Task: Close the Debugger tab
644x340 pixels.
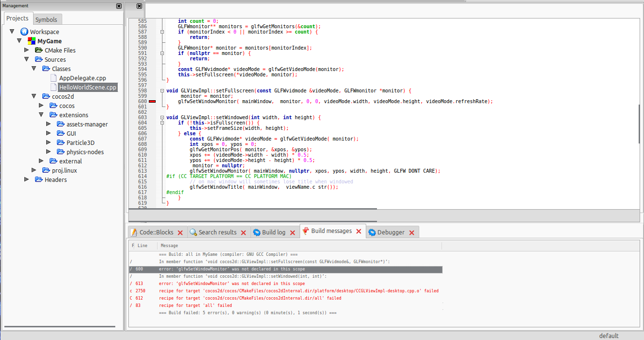Action: [x=411, y=233]
